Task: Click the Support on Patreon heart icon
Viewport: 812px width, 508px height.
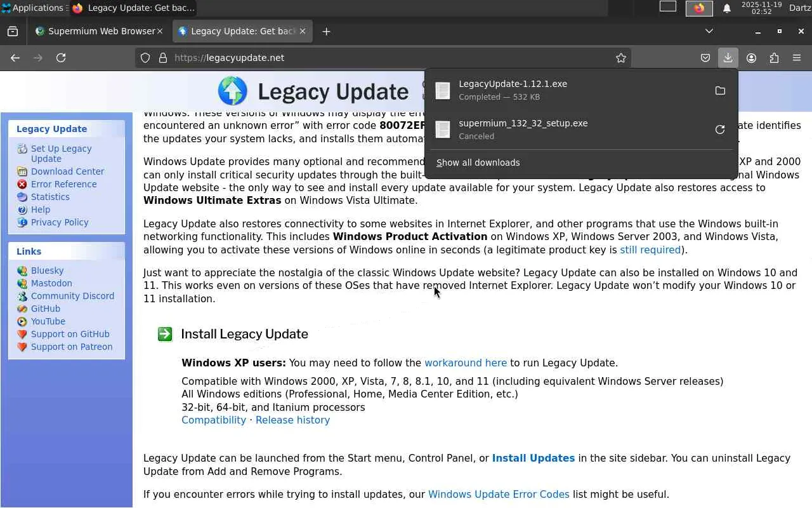Action: click(22, 347)
